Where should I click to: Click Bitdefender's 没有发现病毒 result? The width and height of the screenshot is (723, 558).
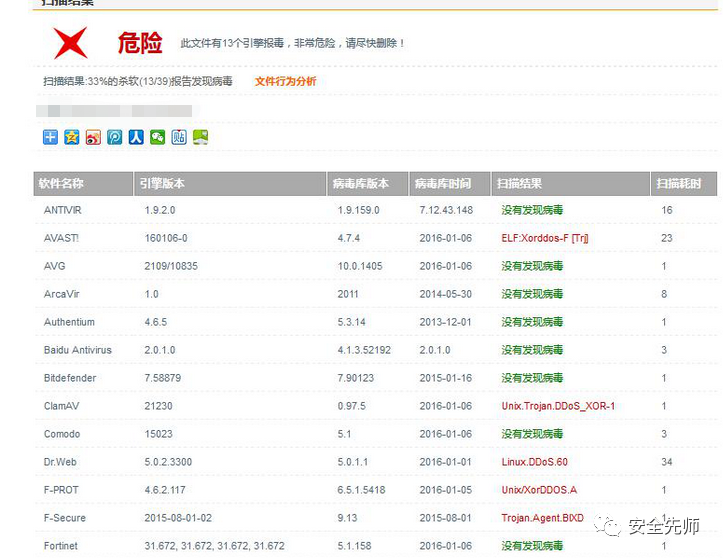point(532,378)
